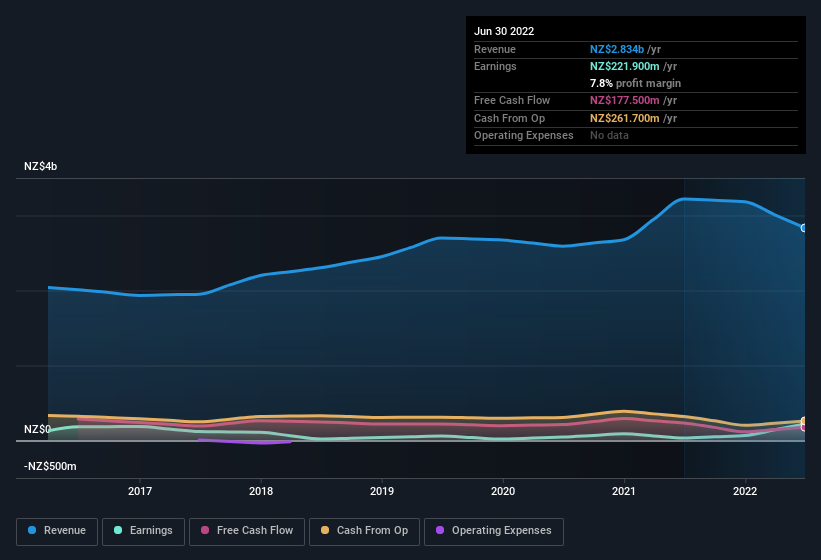This screenshot has width=821, height=560.
Task: Click the No data operating expenses value
Action: 609,136
